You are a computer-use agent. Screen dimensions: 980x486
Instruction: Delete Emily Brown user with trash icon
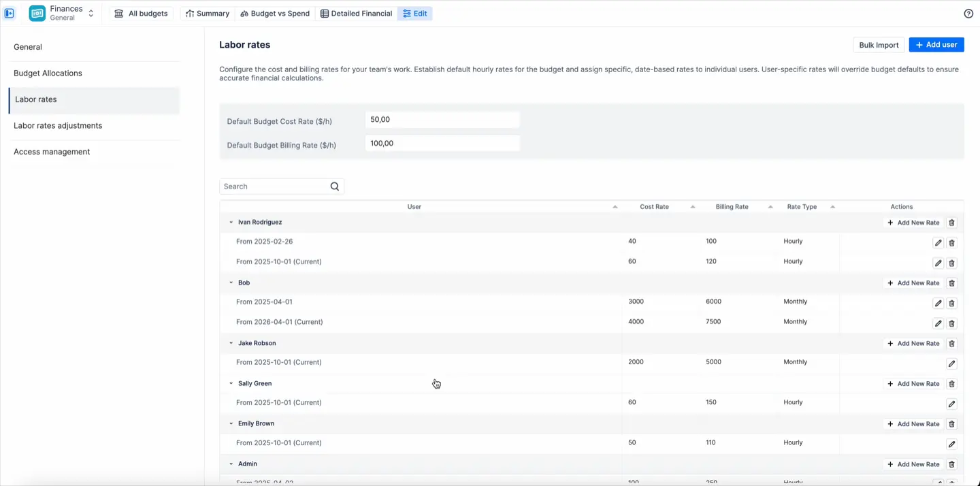[952, 424]
